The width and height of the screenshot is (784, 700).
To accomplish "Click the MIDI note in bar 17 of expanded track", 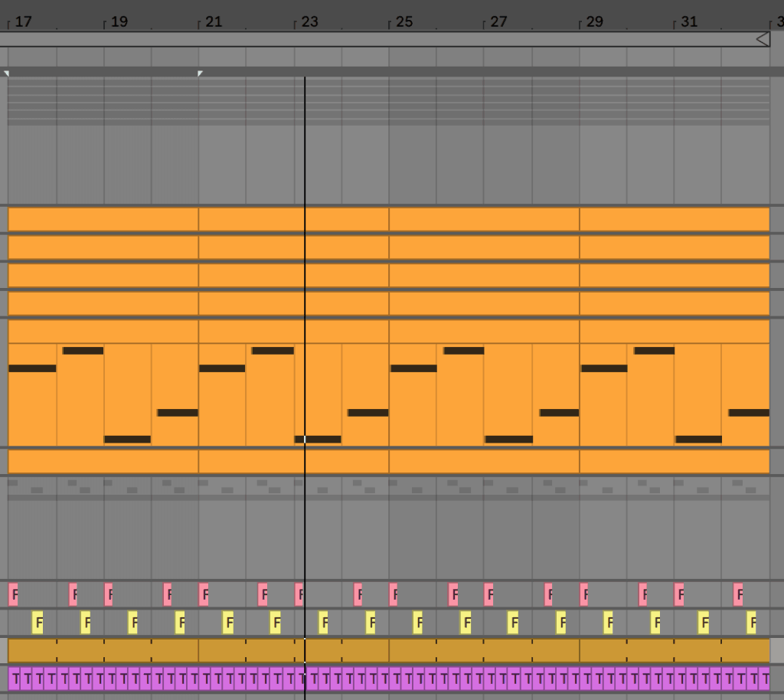I will (x=32, y=368).
